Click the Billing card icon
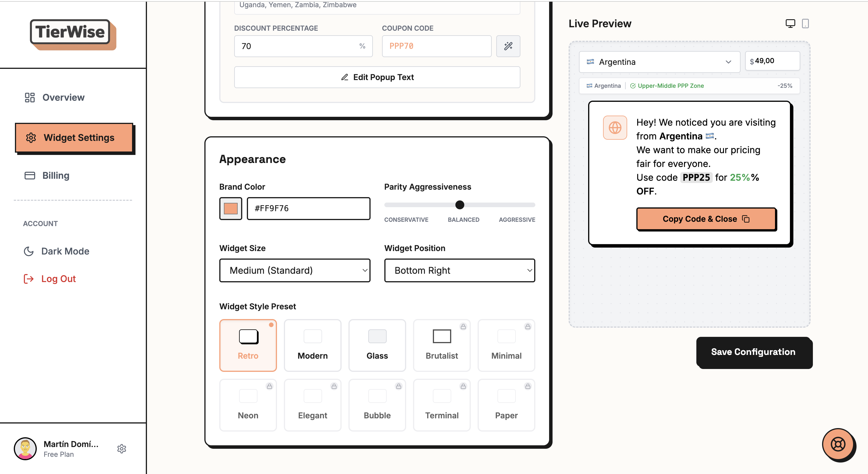 click(29, 175)
